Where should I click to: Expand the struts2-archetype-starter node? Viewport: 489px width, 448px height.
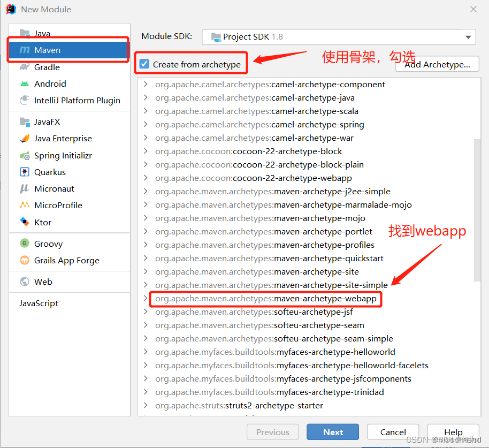[x=146, y=405]
